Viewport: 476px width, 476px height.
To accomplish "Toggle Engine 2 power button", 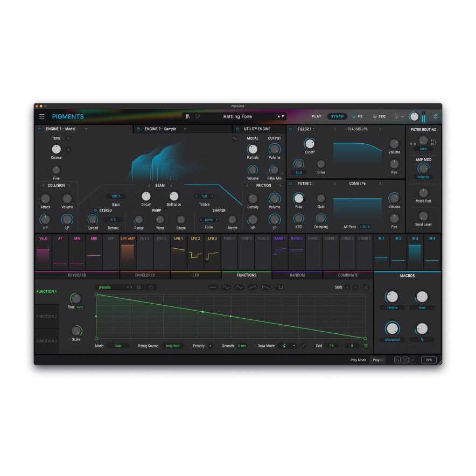I will [x=139, y=129].
